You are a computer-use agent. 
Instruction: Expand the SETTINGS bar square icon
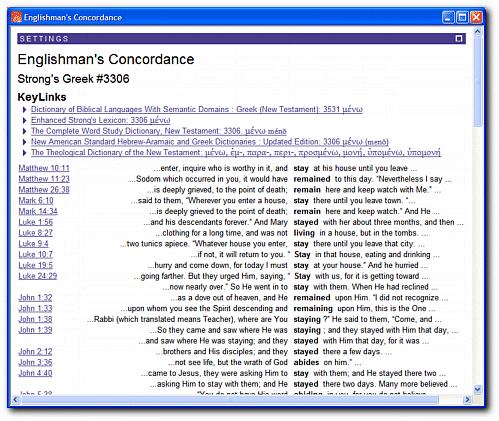[459, 39]
